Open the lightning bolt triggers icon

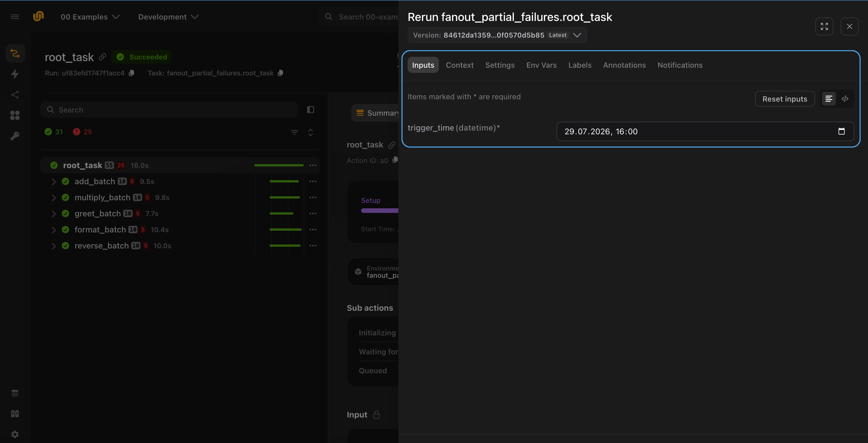point(15,74)
